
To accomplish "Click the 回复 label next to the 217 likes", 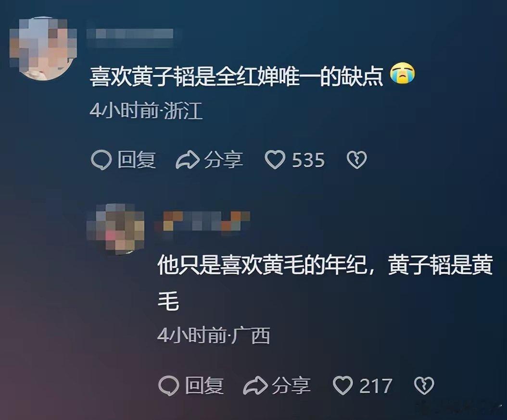I will tap(204, 386).
